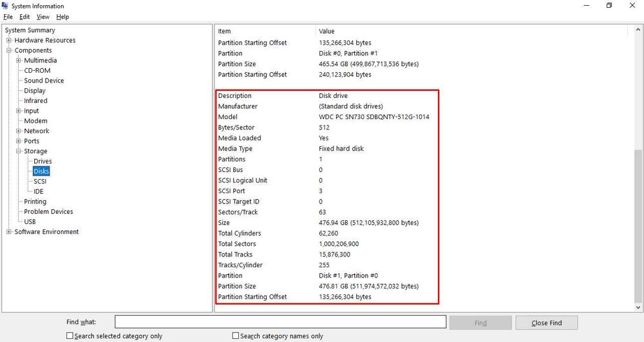This screenshot has height=342, width=644.
Task: Select the Model row WDC PC SN730
Action: click(324, 117)
